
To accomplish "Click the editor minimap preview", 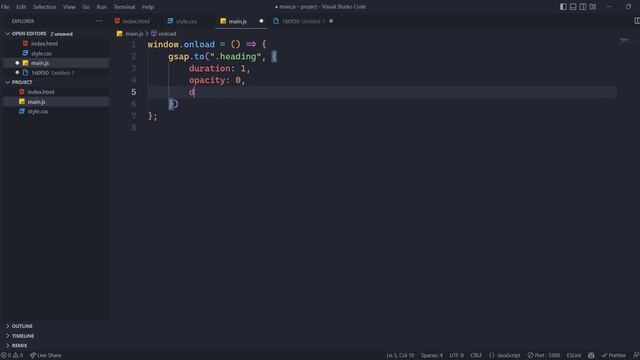I will [624, 40].
